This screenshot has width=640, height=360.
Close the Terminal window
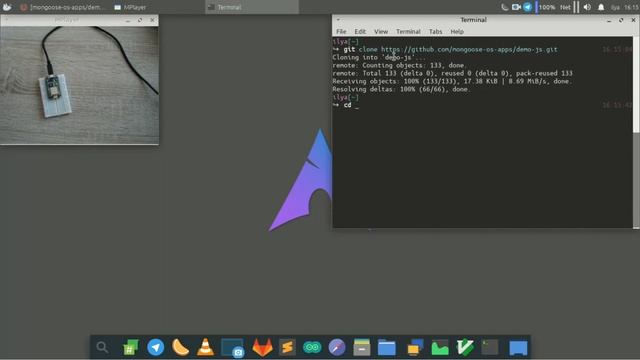click(x=633, y=20)
